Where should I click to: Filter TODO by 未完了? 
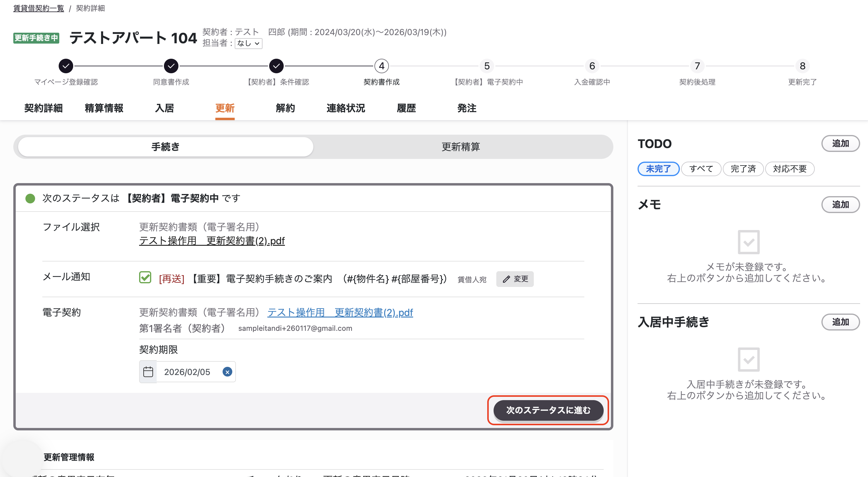tap(658, 169)
